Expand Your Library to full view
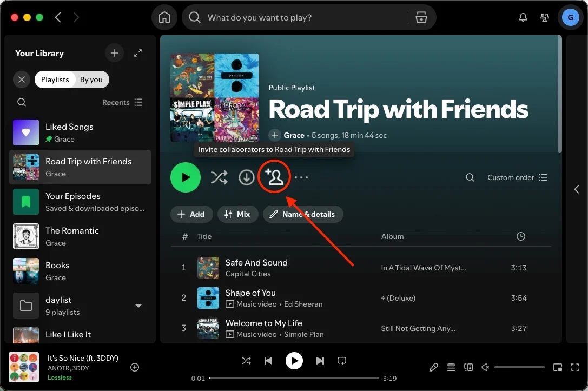 [x=138, y=53]
